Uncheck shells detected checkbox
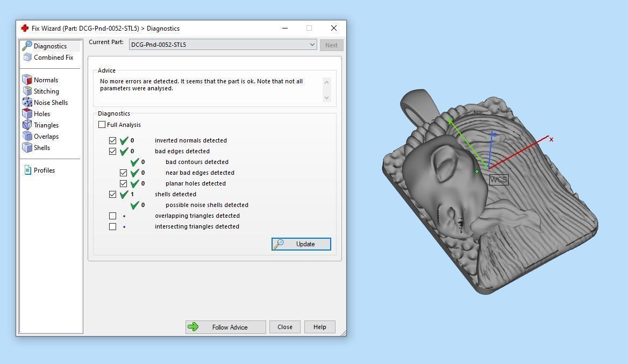 click(x=112, y=194)
